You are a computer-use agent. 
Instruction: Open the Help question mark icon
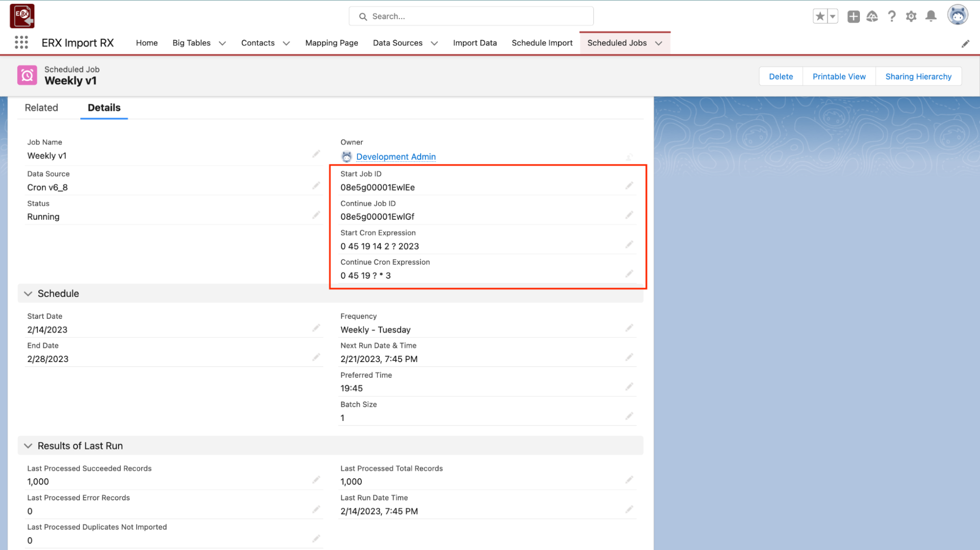(892, 16)
